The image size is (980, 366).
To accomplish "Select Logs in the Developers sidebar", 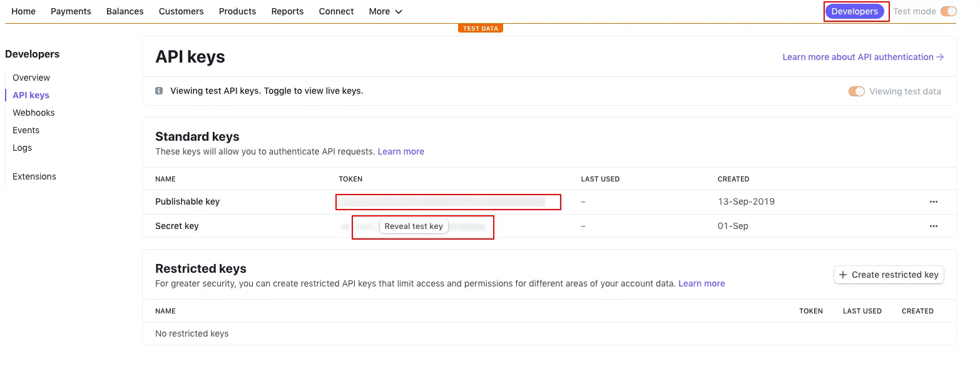I will pyautogui.click(x=23, y=148).
